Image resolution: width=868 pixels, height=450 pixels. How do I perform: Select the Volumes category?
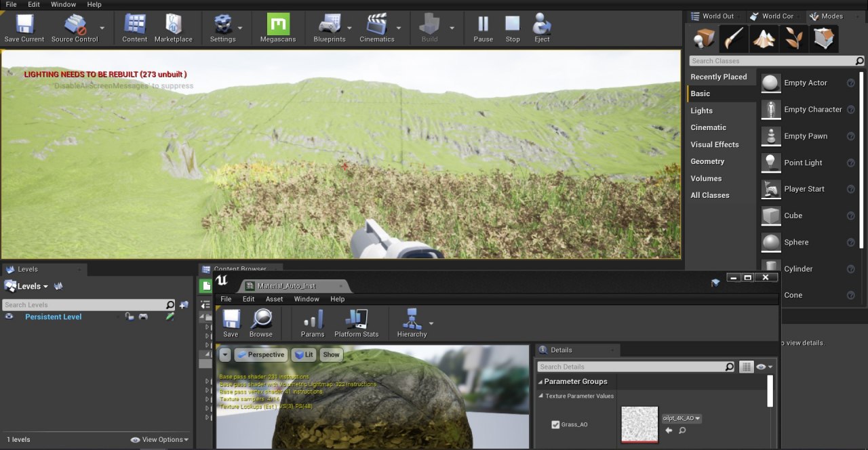pyautogui.click(x=706, y=178)
